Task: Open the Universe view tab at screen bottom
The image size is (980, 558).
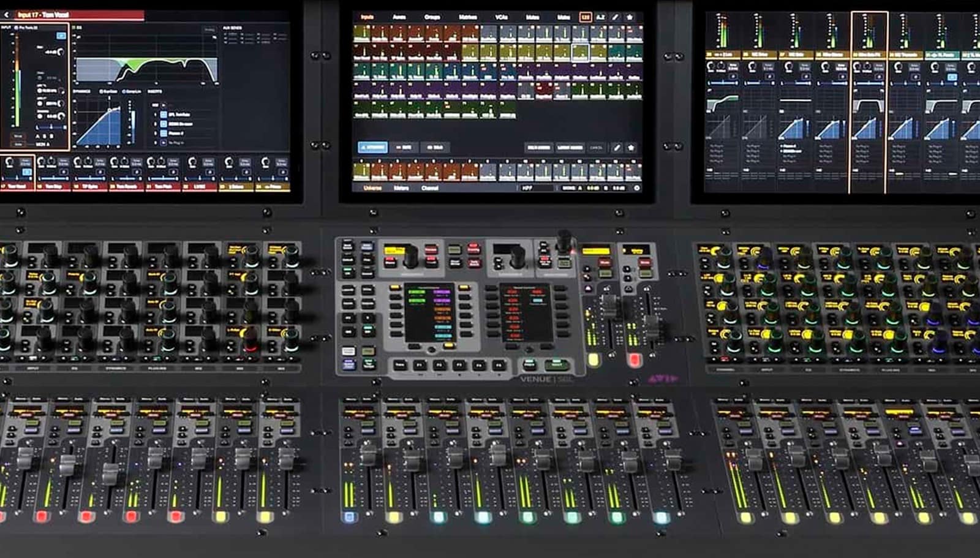Action: pos(372,188)
